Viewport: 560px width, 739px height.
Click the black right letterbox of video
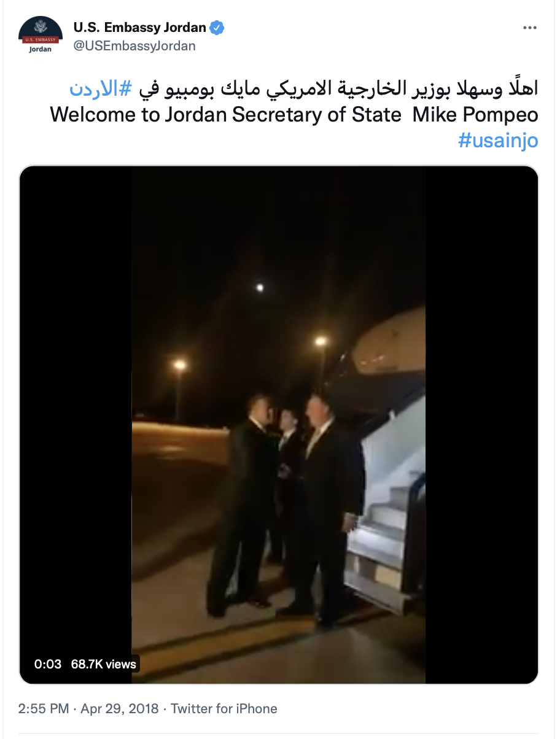(x=481, y=425)
